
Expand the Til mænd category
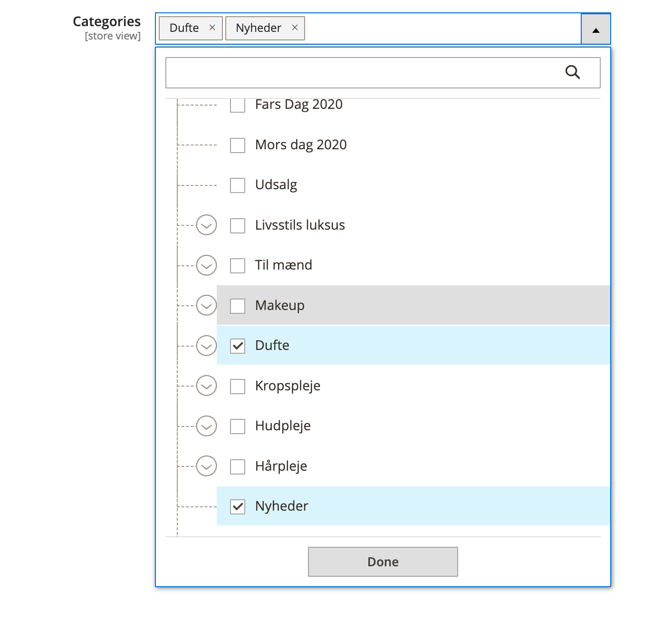(x=206, y=265)
